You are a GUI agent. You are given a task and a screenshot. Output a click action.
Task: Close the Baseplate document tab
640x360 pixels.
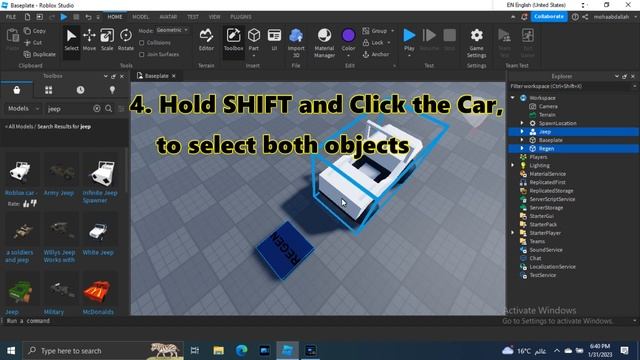(174, 76)
